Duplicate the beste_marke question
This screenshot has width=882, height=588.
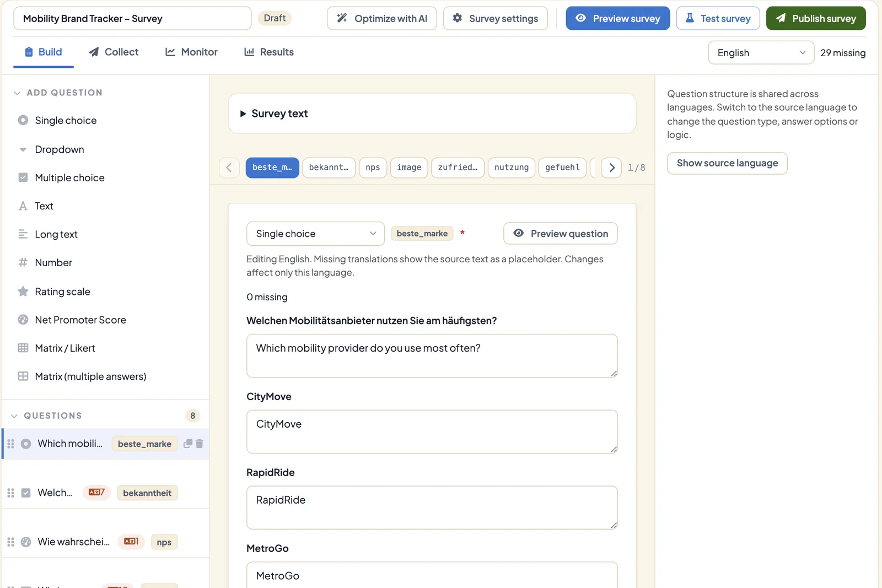click(x=188, y=444)
